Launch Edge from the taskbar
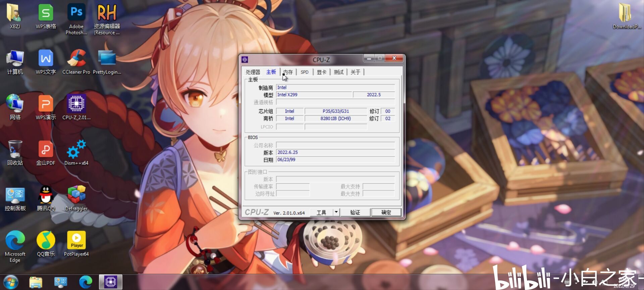The height and width of the screenshot is (290, 644). coord(86,282)
